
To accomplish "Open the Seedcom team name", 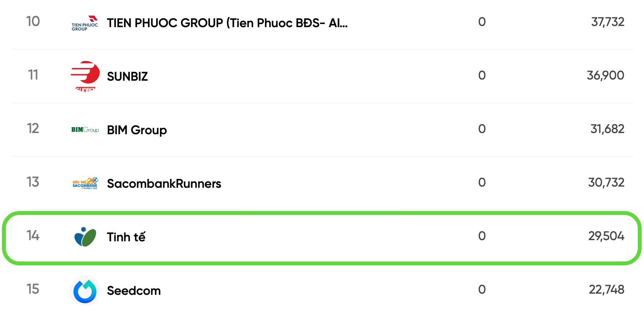I will (x=134, y=291).
